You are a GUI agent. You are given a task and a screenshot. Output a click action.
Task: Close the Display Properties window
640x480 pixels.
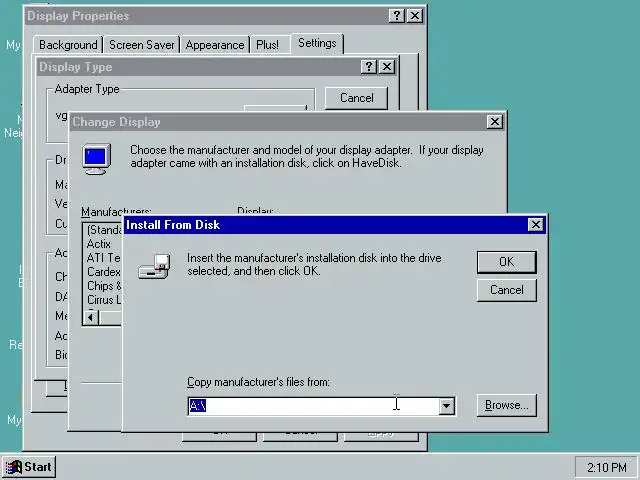pos(415,16)
